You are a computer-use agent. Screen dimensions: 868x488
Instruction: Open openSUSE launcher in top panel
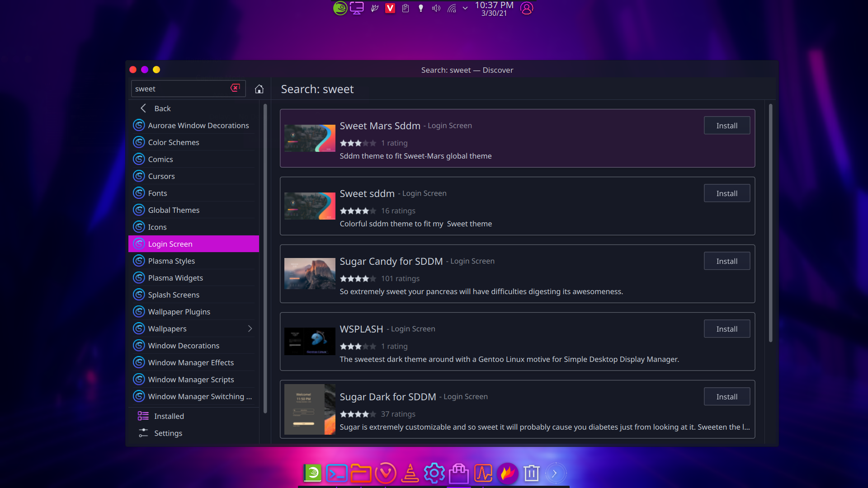pyautogui.click(x=340, y=8)
